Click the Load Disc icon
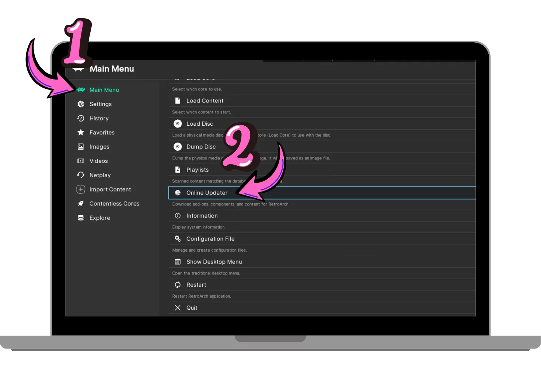541x392 pixels. pyautogui.click(x=178, y=124)
